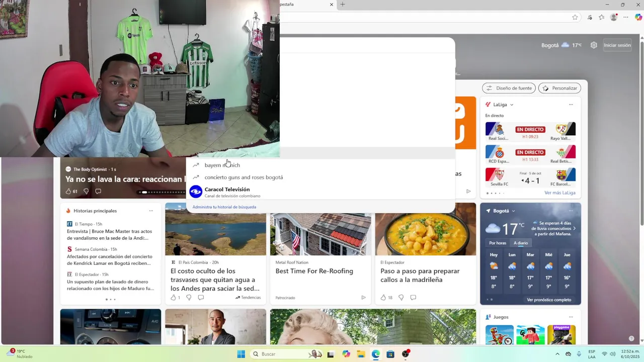Dislike The Body Optimist story
This screenshot has width=644, height=362.
point(86,192)
